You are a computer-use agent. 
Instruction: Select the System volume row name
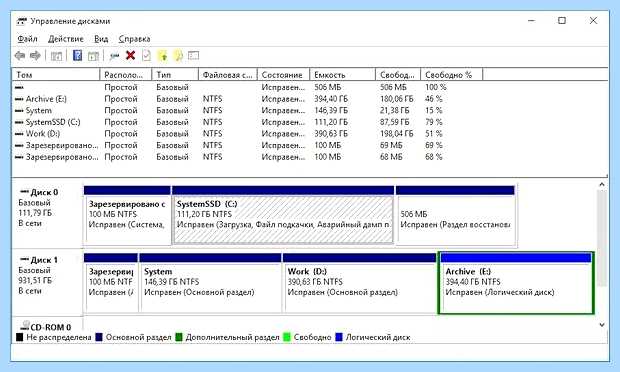39,111
